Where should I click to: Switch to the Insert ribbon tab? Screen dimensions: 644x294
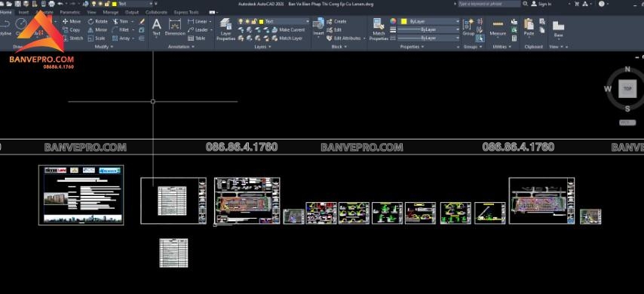pos(24,12)
